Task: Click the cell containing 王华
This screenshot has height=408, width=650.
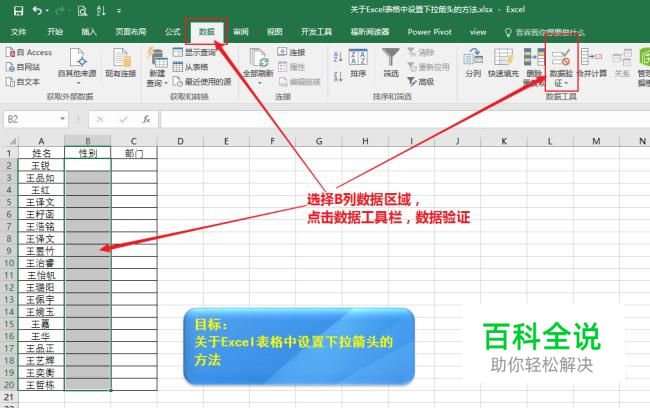Action: [41, 336]
